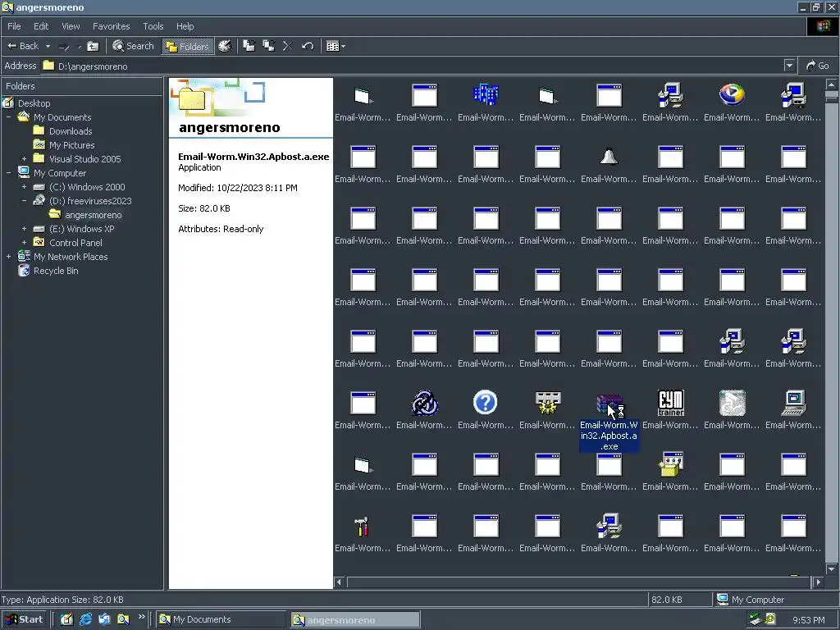Click the Address bar path field
The width and height of the screenshot is (840, 630).
(x=413, y=66)
